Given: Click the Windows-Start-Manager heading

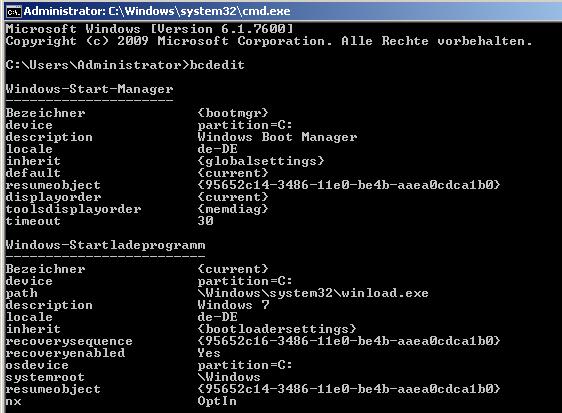Looking at the screenshot, I should click(x=89, y=89).
